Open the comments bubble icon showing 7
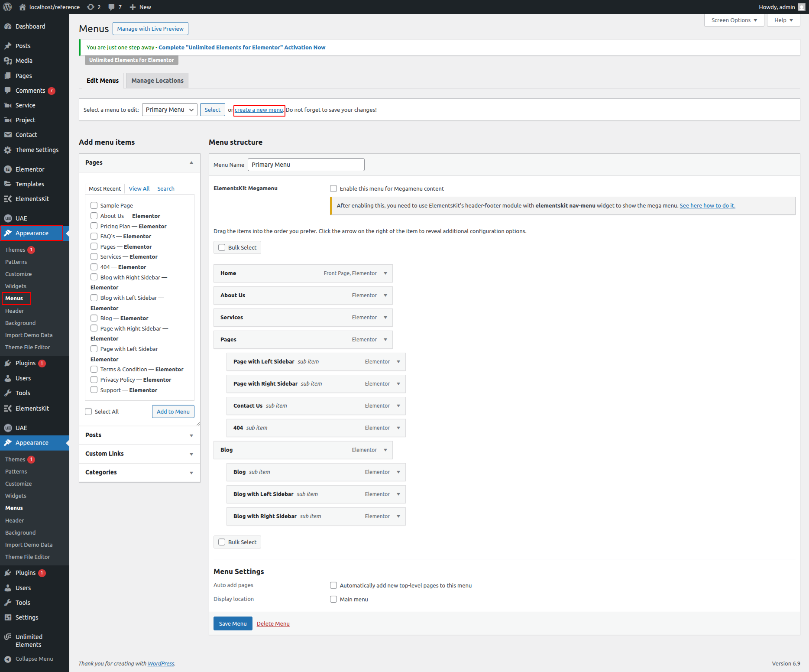The image size is (809, 672). [x=112, y=7]
